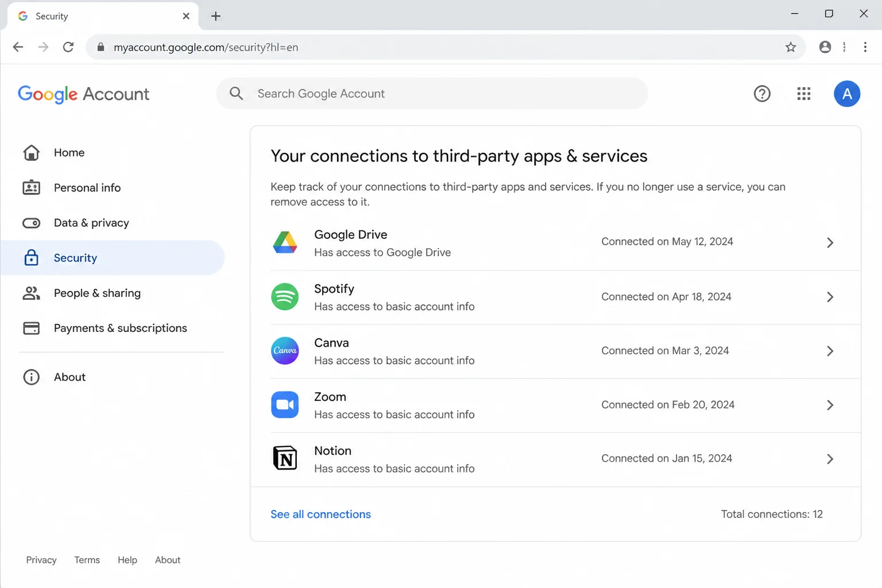Click the See all connections link

pos(320,514)
